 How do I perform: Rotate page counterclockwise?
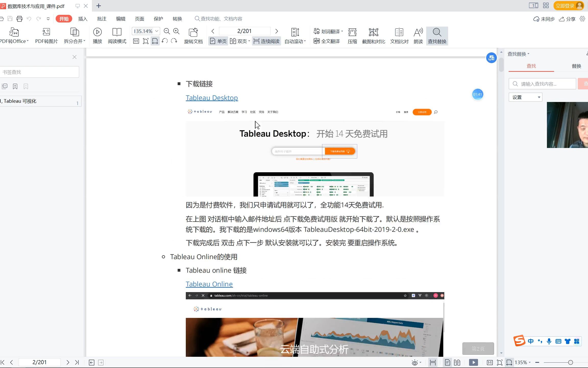pos(165,41)
